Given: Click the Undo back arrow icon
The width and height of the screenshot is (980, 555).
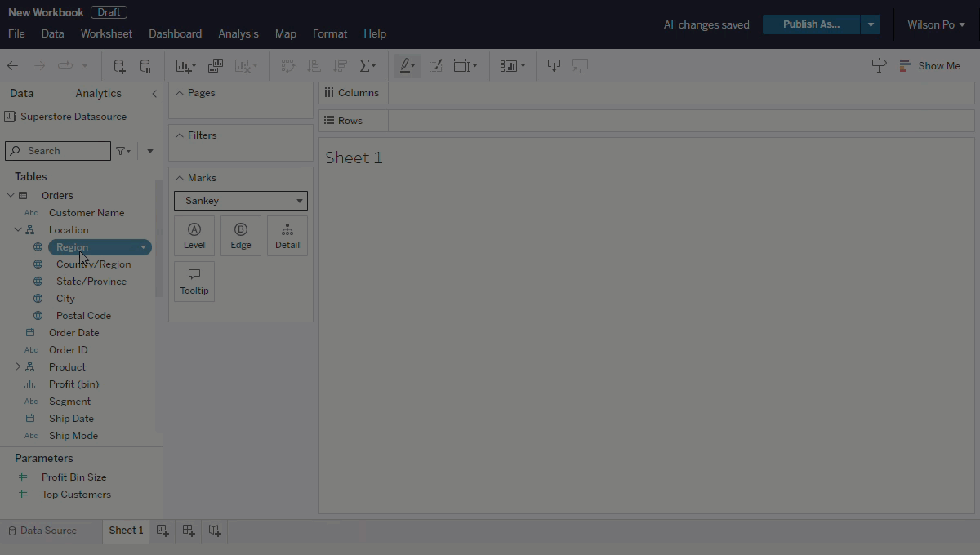Looking at the screenshot, I should (13, 66).
